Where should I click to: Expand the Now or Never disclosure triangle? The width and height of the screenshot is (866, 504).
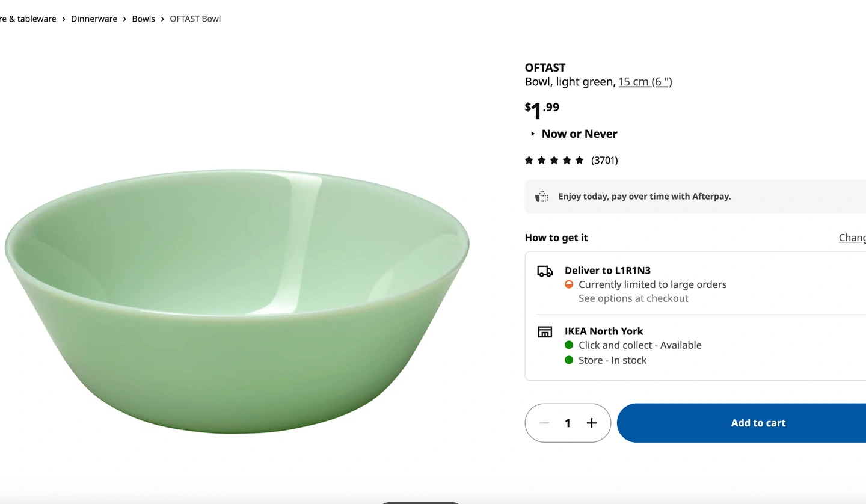(533, 134)
